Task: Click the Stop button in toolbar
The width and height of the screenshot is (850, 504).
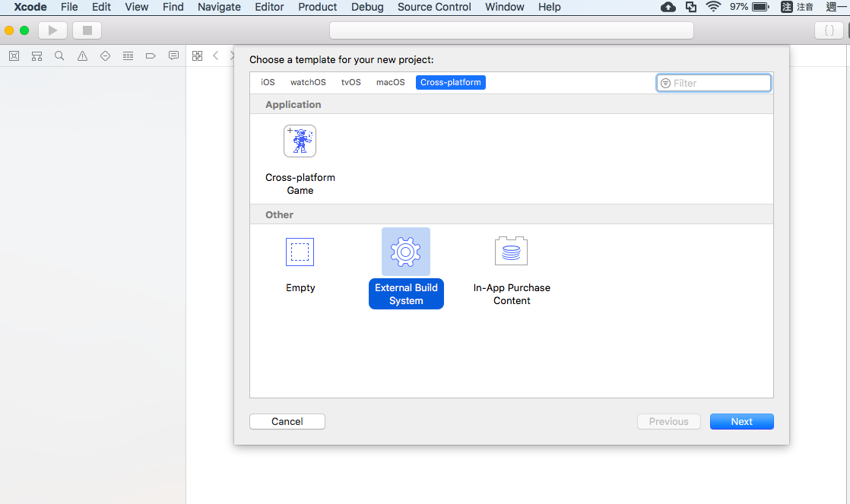Action: click(87, 30)
